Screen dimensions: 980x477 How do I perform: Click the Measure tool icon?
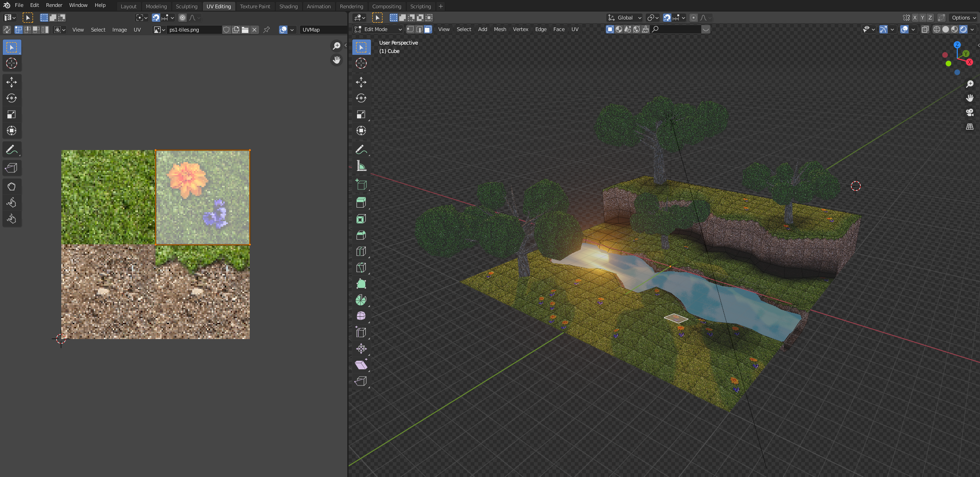(361, 166)
